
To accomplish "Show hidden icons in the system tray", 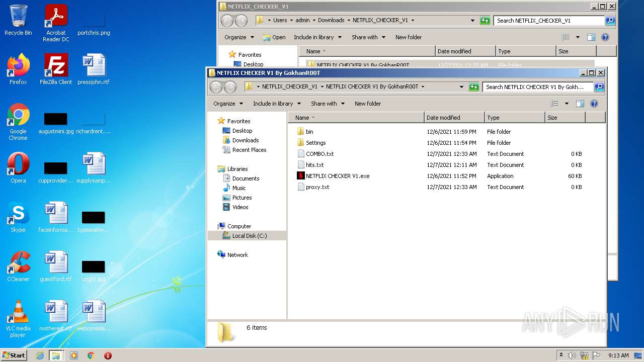I will (561, 355).
